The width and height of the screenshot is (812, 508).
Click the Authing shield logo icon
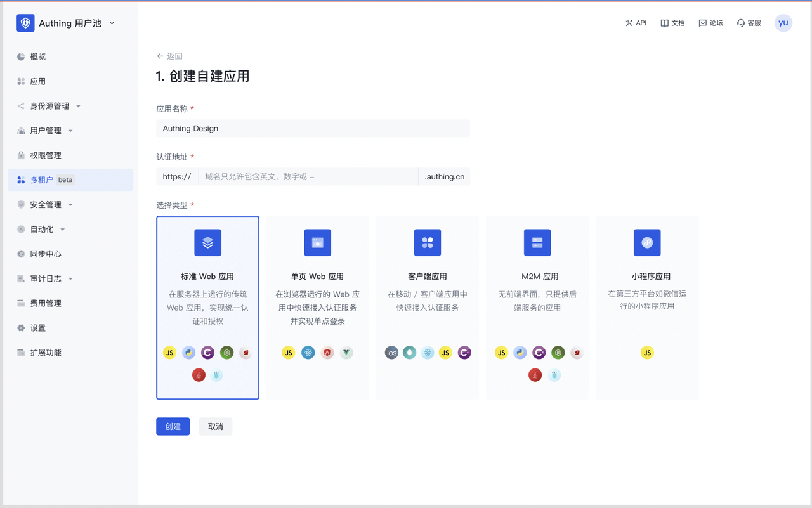(25, 23)
